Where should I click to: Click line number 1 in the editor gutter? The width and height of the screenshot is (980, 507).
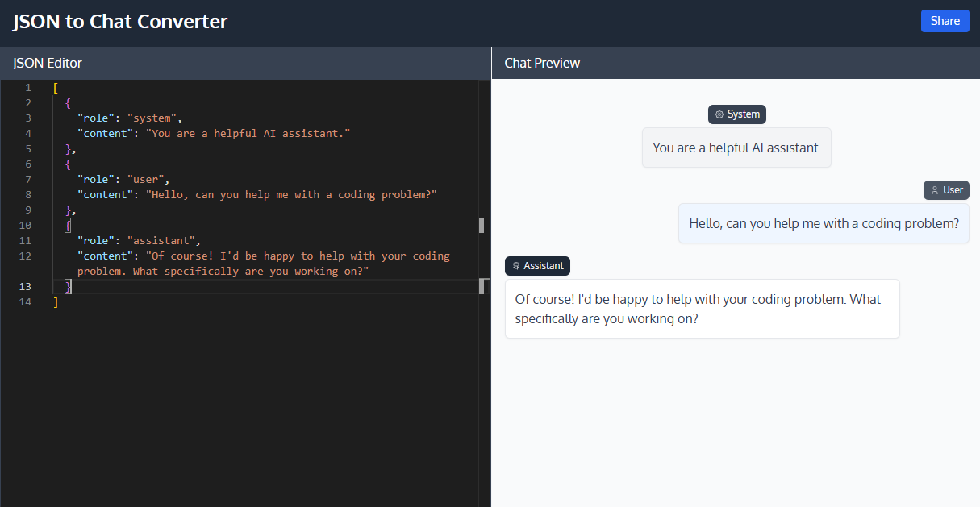tap(28, 88)
